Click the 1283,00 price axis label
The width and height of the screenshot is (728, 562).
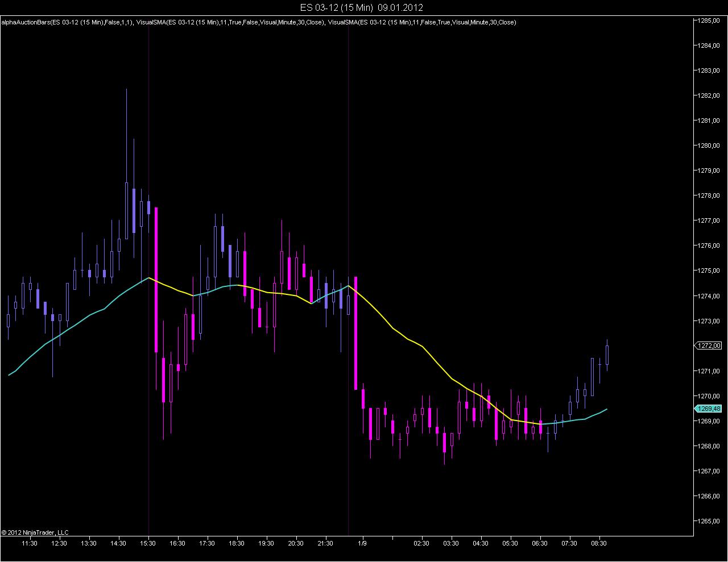point(710,70)
